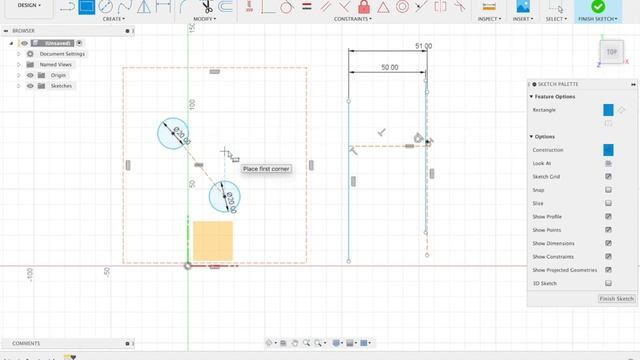
Task: Open the DESIGN workspace dropdown
Action: click(x=29, y=6)
